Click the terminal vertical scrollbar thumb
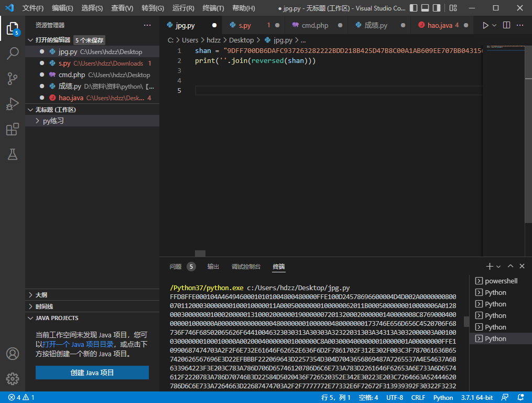 [466, 321]
